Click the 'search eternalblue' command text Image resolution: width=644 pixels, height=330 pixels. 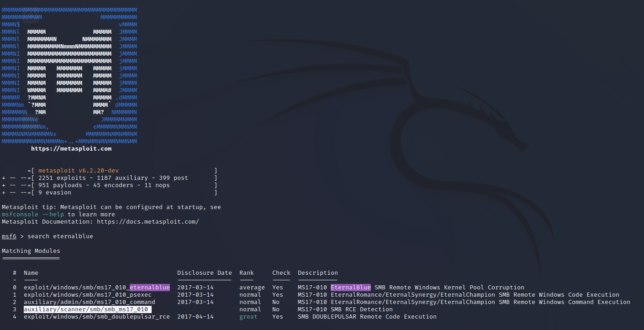[60, 236]
